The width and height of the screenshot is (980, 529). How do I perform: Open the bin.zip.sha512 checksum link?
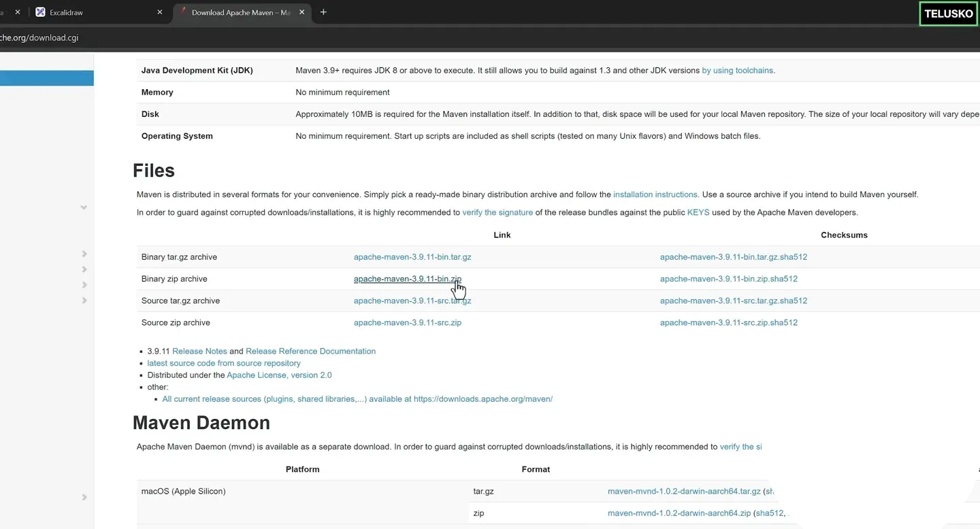click(729, 279)
